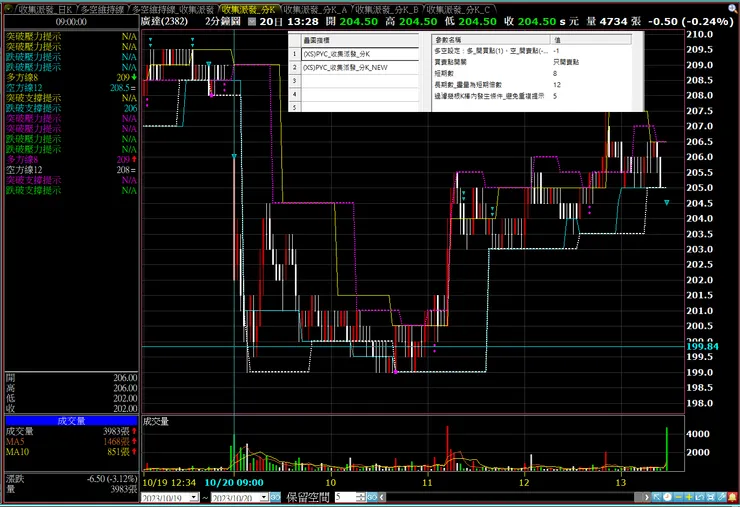Click the 空方線12 row showing 208.5
The width and height of the screenshot is (740, 507).
pyautogui.click(x=71, y=87)
